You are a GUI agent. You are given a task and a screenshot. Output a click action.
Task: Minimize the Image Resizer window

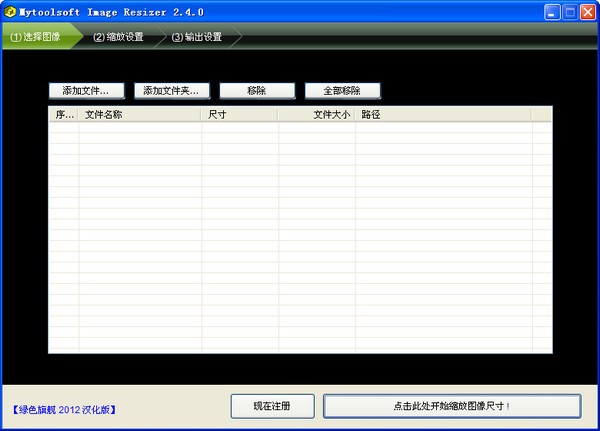[x=552, y=12]
